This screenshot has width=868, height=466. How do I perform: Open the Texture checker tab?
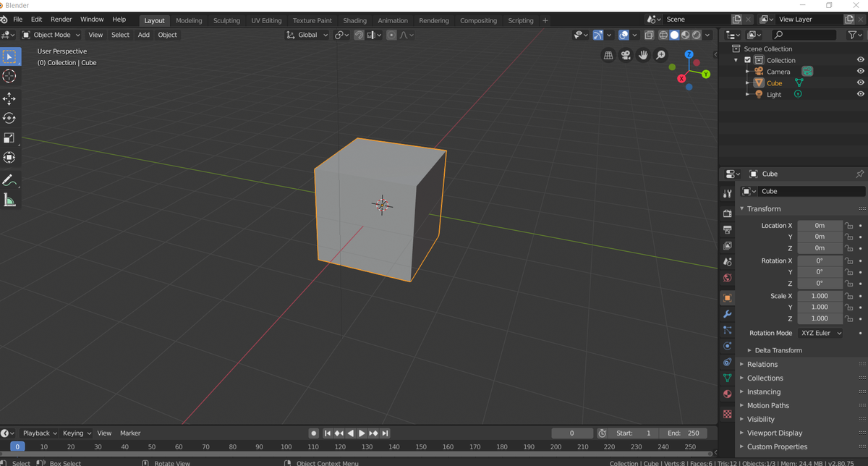point(728,415)
